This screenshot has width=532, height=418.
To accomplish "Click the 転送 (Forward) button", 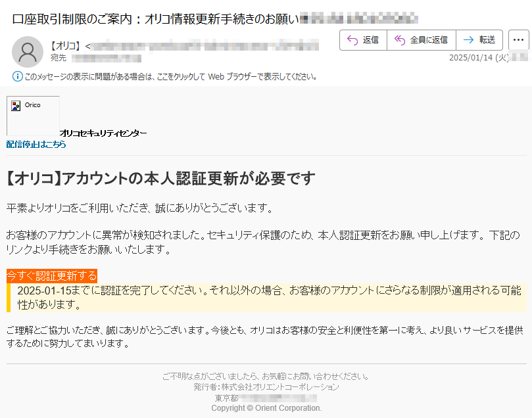I will (x=479, y=40).
